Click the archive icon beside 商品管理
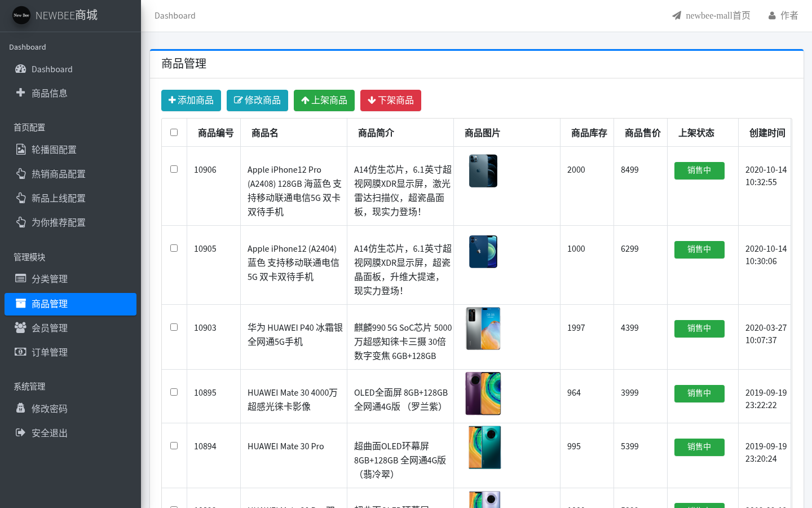 coord(21,303)
